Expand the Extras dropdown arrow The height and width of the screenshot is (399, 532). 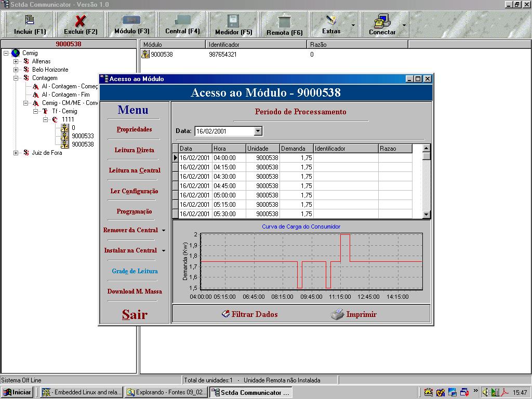pyautogui.click(x=353, y=25)
